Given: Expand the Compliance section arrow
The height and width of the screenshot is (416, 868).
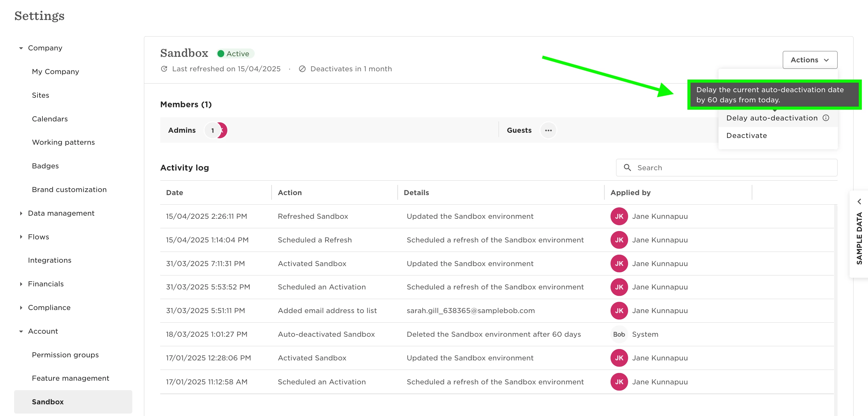Looking at the screenshot, I should click(21, 308).
